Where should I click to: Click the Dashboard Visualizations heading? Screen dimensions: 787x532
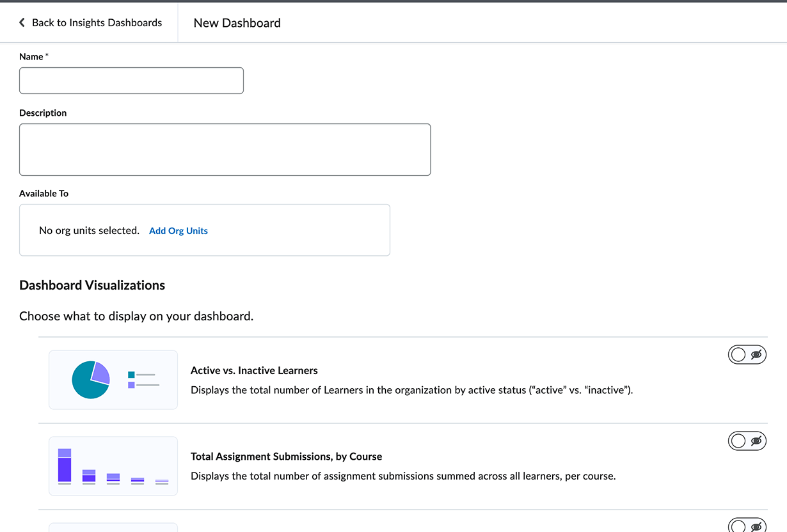92,286
